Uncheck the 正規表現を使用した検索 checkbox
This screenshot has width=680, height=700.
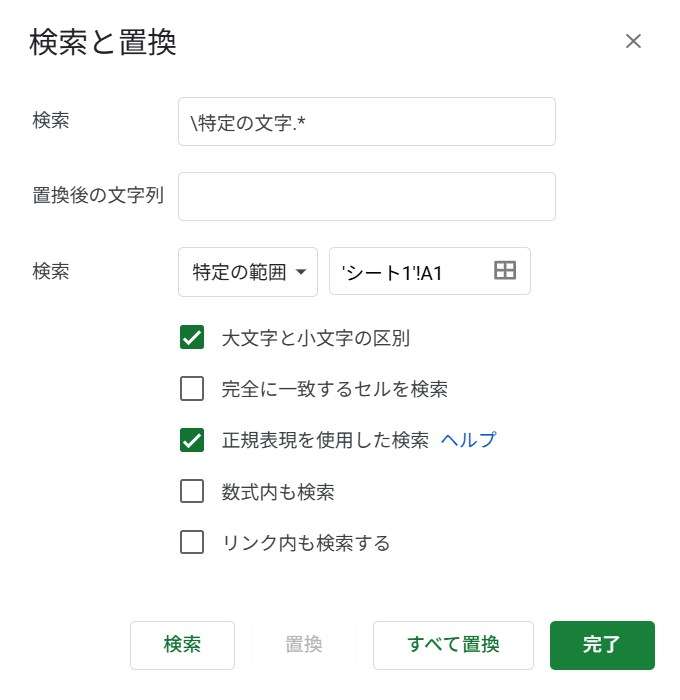click(192, 440)
